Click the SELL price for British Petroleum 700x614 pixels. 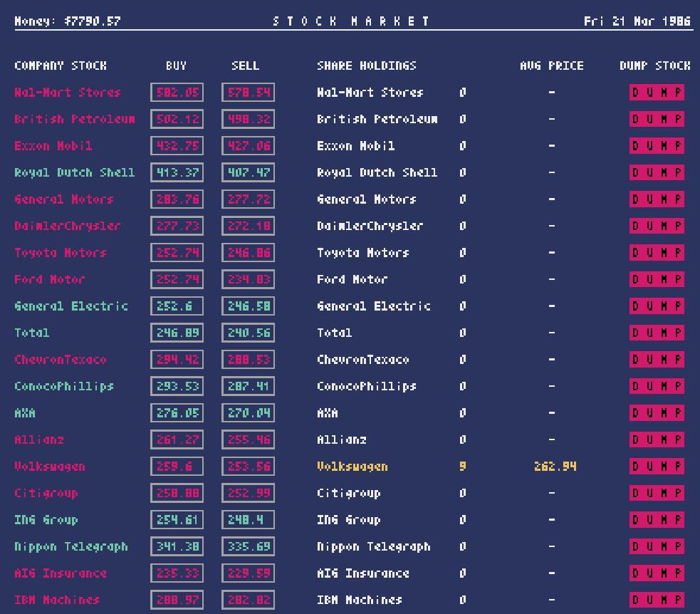(x=248, y=119)
